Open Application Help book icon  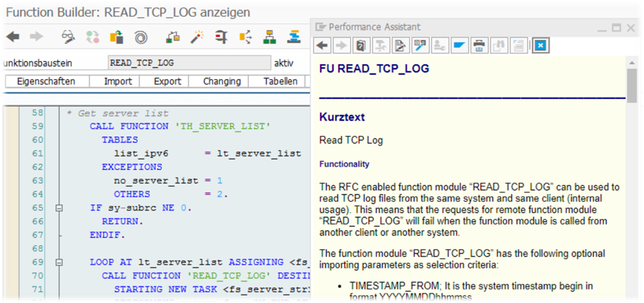point(361,45)
